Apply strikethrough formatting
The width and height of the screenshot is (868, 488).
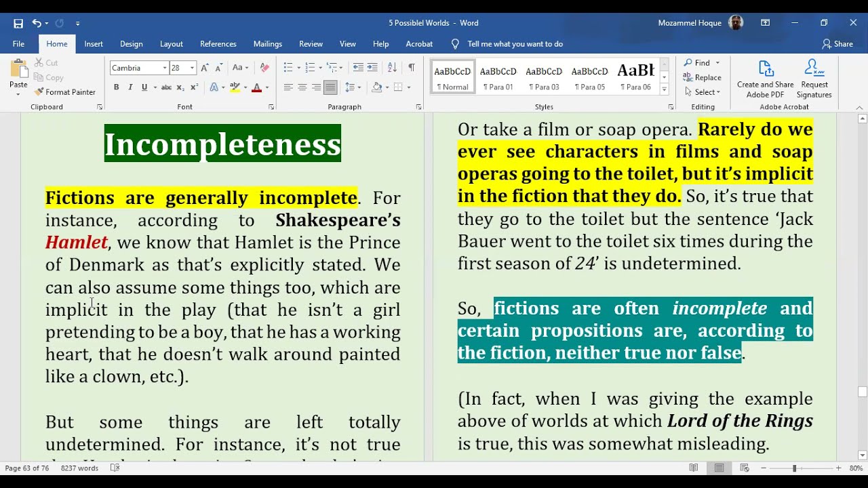coord(166,87)
